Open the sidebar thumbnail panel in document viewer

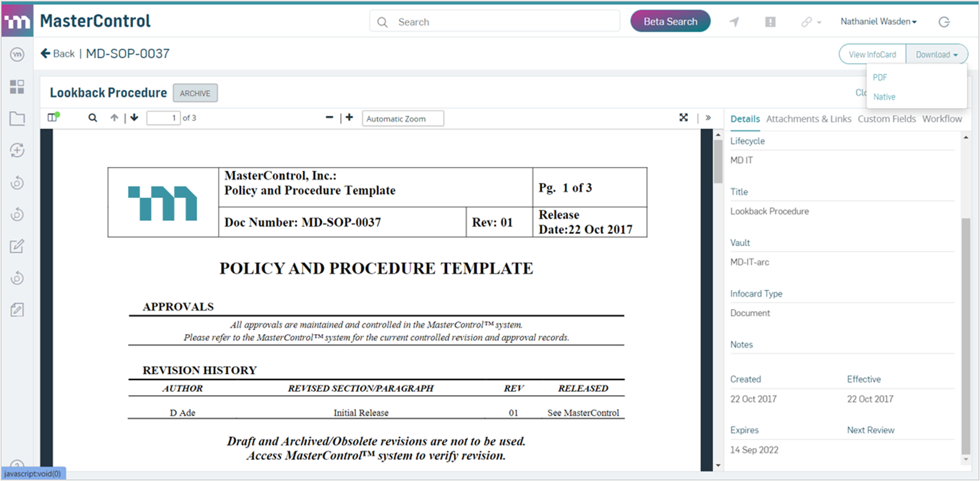[52, 118]
